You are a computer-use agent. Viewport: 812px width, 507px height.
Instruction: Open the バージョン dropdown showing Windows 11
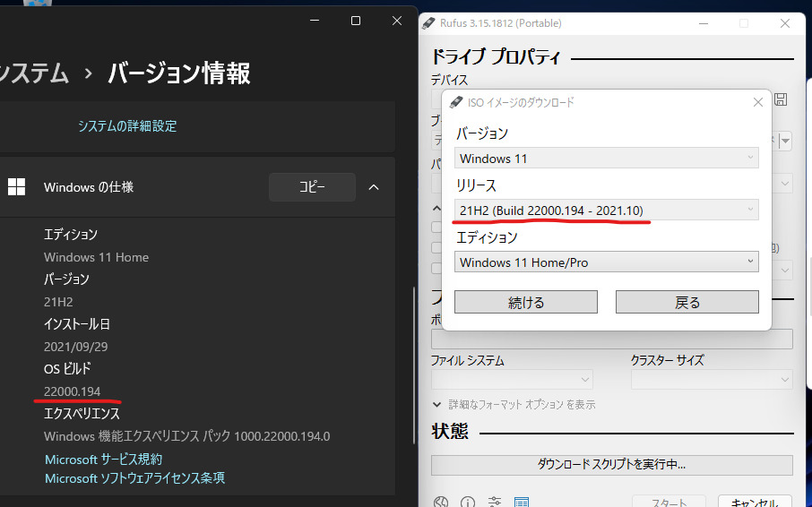click(607, 159)
